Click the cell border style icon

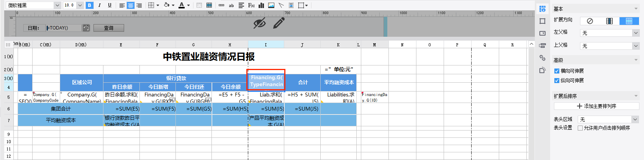pyautogui.click(x=151, y=5)
